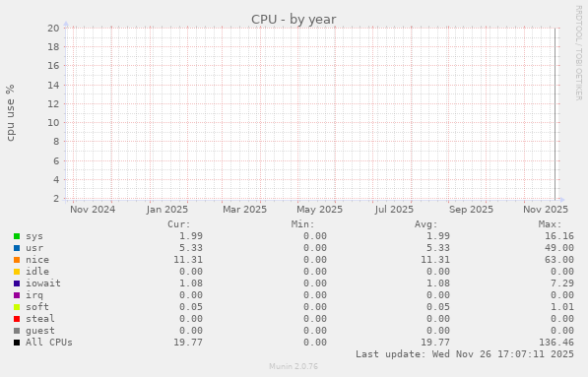The height and width of the screenshot is (377, 588).
Task: Click the usr max value 49.00
Action: click(x=559, y=248)
